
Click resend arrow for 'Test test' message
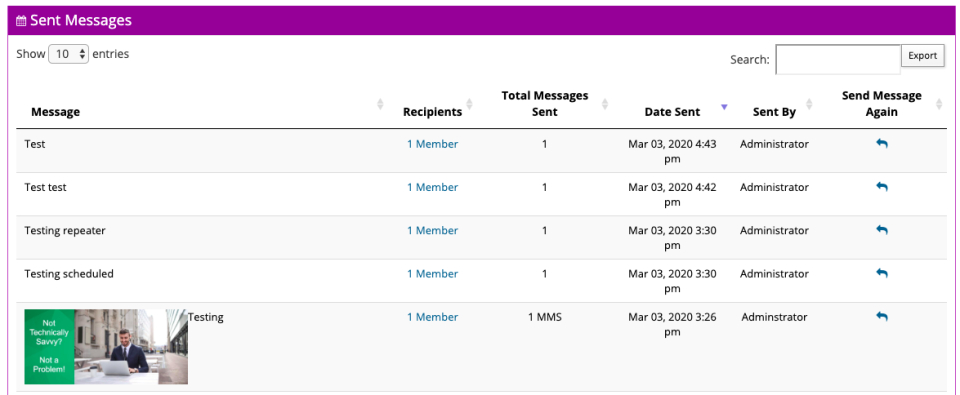tap(882, 186)
